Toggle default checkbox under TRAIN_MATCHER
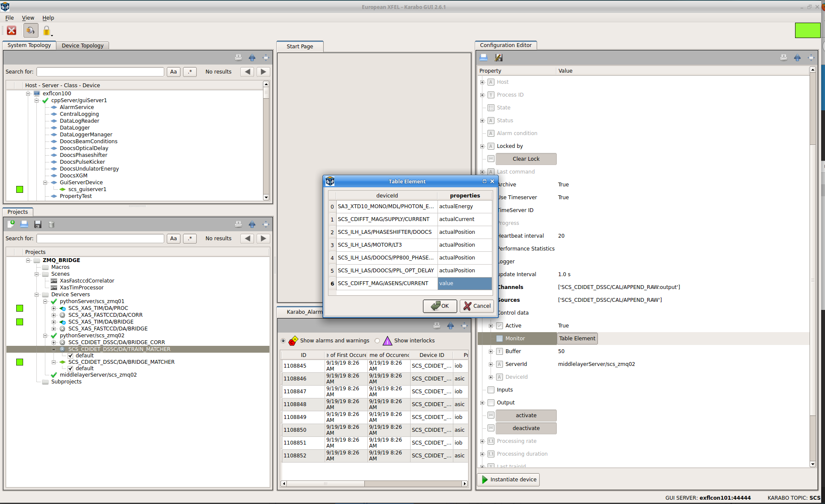Viewport: 825px width, 504px height. pos(71,356)
